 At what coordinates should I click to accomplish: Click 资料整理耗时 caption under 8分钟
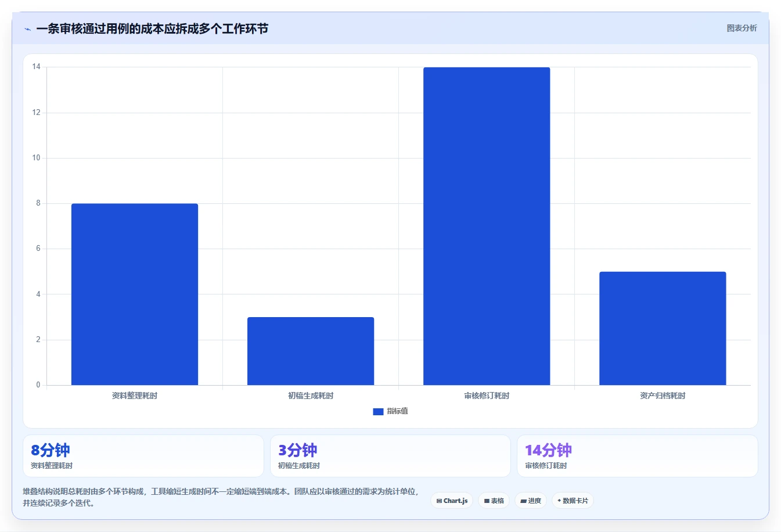(52, 466)
